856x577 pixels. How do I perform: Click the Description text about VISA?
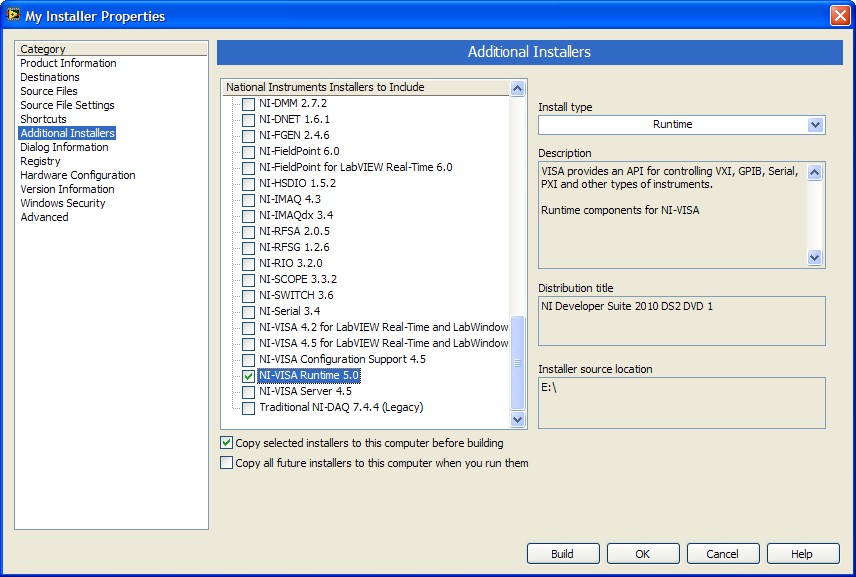click(669, 178)
